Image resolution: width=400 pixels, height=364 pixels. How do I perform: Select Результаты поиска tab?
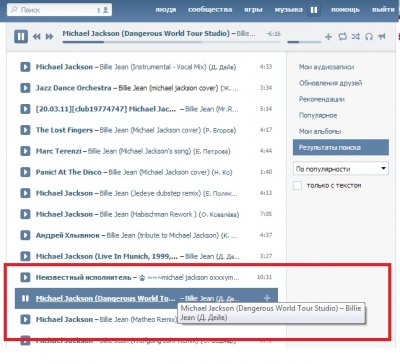pos(341,147)
